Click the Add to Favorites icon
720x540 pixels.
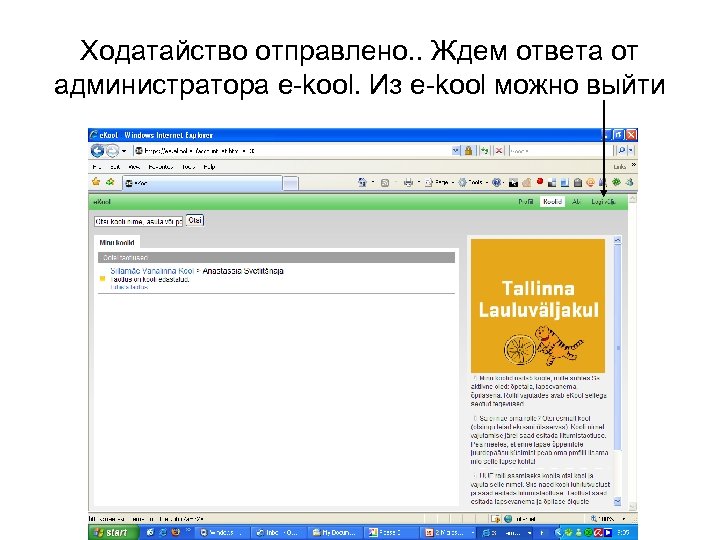pos(110,182)
